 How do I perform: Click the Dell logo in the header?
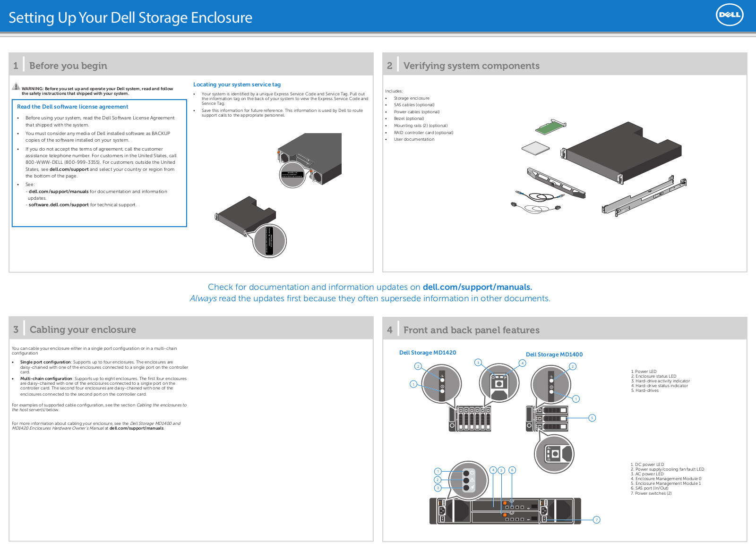pyautogui.click(x=730, y=15)
